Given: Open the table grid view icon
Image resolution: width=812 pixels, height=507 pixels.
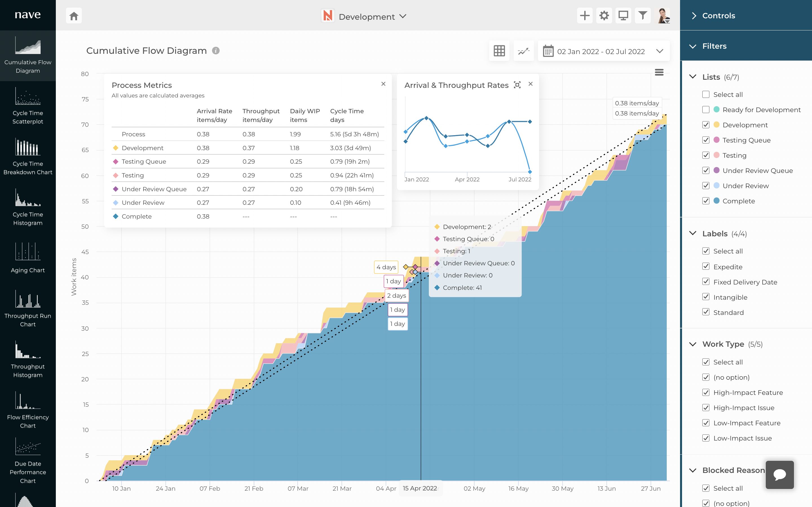Looking at the screenshot, I should point(499,51).
